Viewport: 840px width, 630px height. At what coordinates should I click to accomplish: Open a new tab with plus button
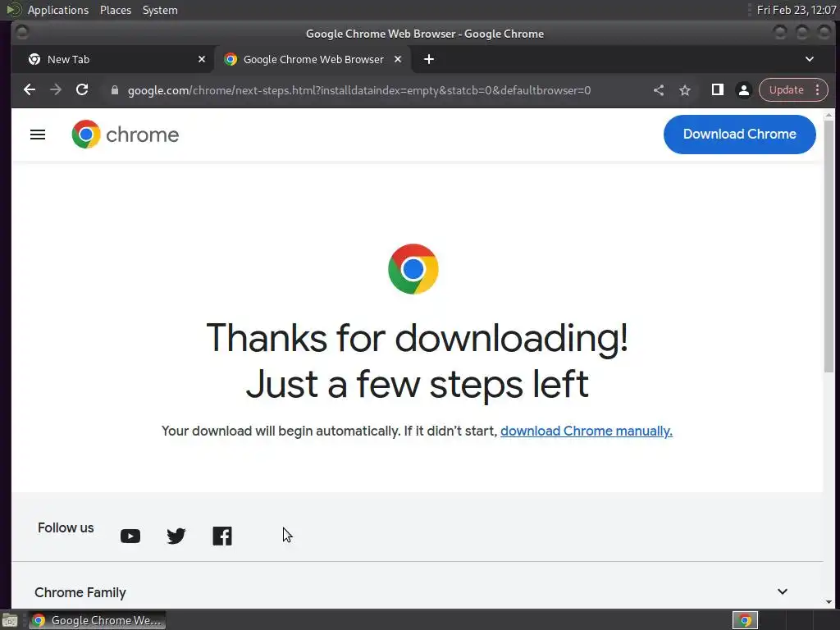point(429,59)
